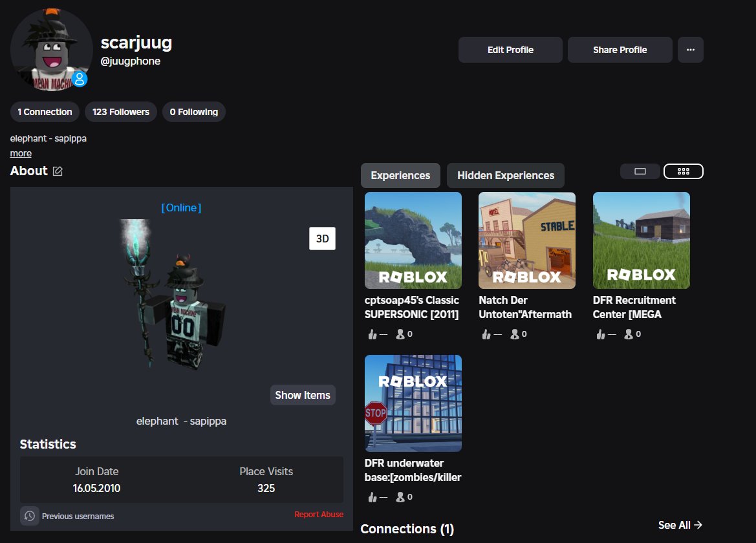Image resolution: width=756 pixels, height=543 pixels.
Task: Click the arrow icon next to See All
Action: [697, 525]
